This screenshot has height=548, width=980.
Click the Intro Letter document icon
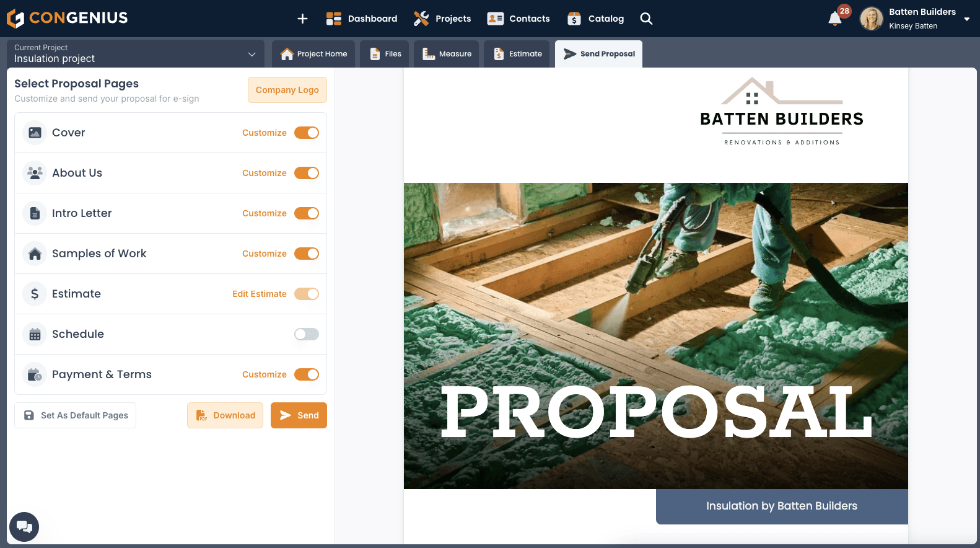(35, 213)
